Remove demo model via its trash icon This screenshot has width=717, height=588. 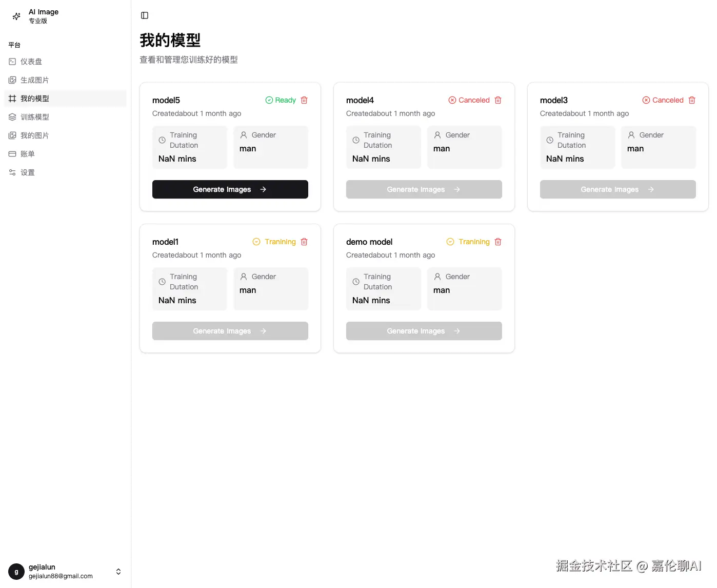[x=498, y=242]
